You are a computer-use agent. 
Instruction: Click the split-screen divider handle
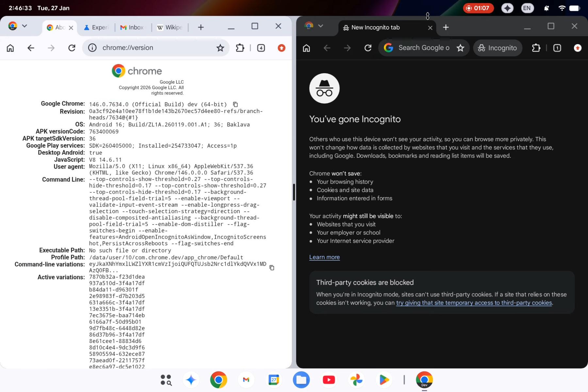coord(294,192)
